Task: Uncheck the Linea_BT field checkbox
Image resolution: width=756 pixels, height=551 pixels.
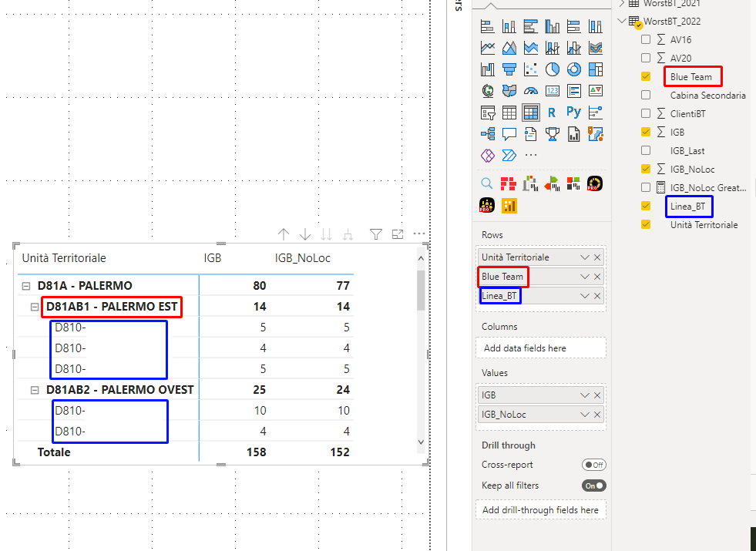Action: [646, 207]
